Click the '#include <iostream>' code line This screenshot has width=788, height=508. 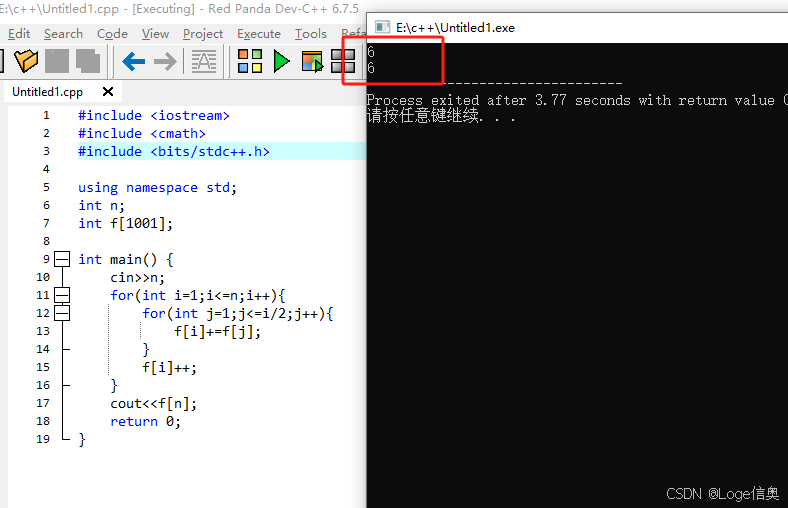(x=154, y=116)
